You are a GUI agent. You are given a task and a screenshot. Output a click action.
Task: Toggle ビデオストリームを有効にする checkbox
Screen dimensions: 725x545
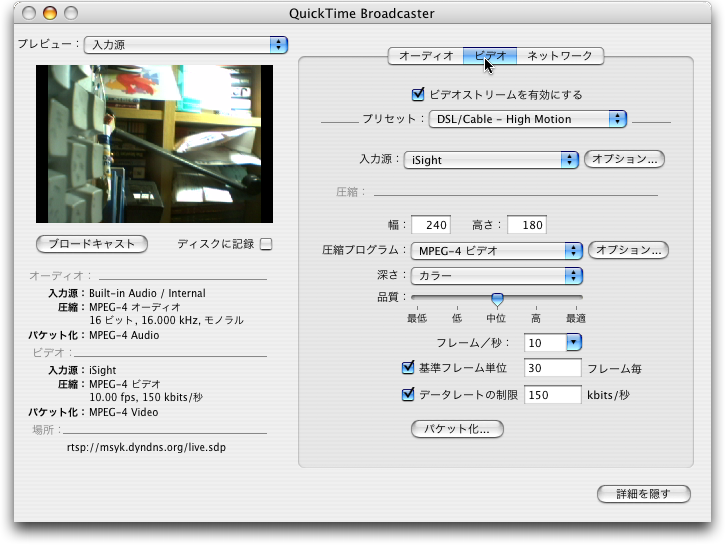point(418,95)
